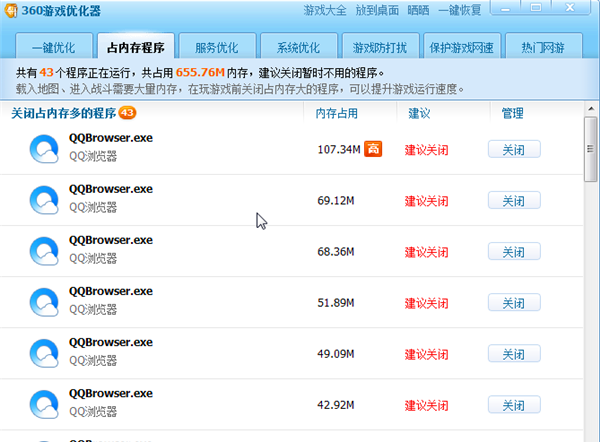Open the 游戏大全 link
The image size is (600, 442).
[x=325, y=10]
